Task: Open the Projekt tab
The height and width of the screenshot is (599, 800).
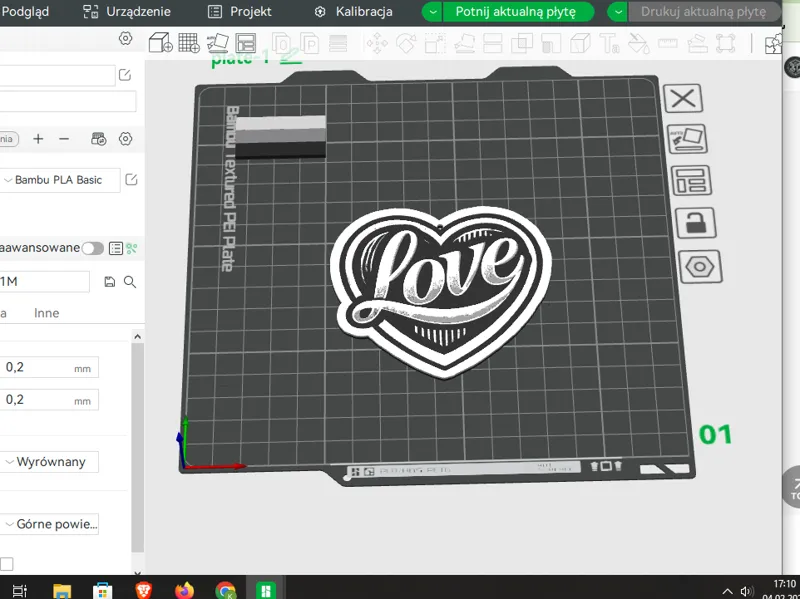Action: (x=240, y=11)
